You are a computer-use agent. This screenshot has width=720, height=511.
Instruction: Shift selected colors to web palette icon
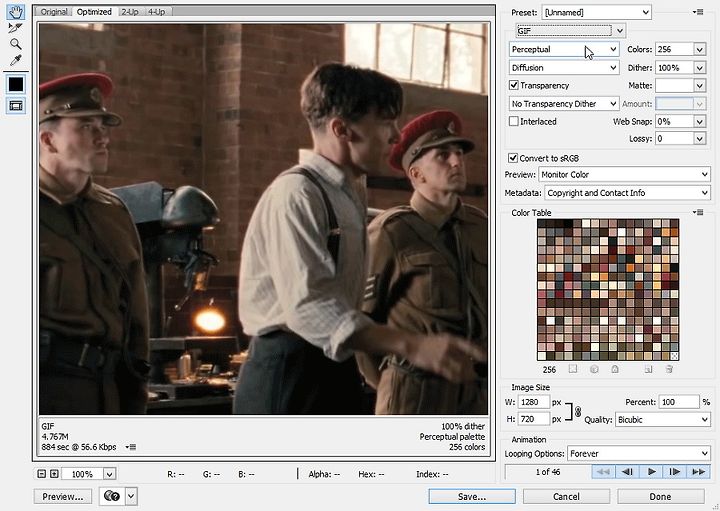point(594,369)
